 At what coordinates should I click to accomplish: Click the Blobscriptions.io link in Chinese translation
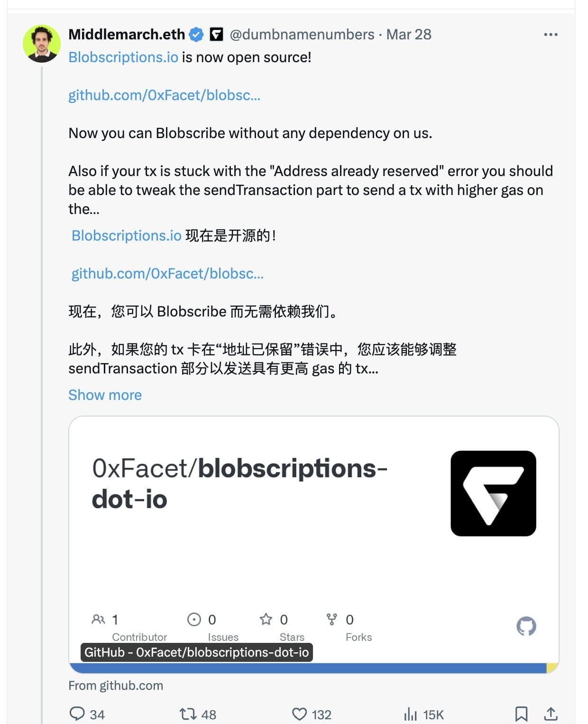127,236
